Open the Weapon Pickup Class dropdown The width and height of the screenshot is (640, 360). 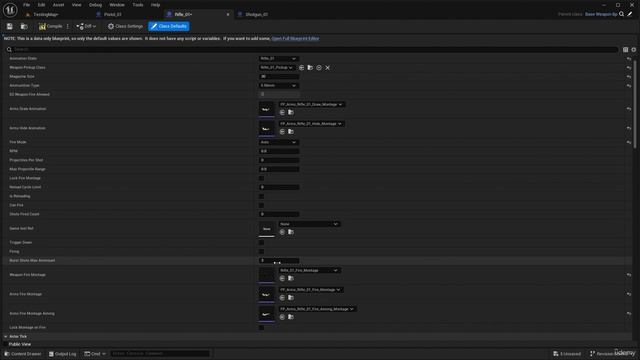pyautogui.click(x=276, y=67)
